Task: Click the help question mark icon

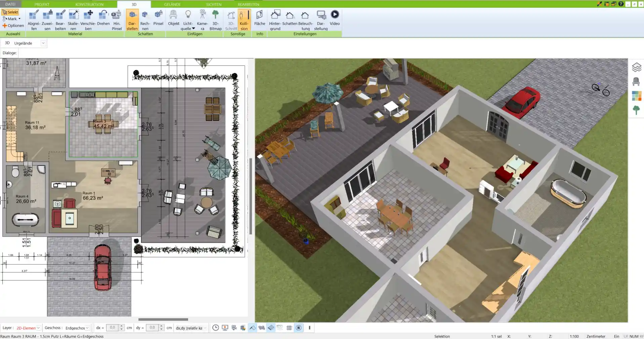Action: [x=621, y=4]
